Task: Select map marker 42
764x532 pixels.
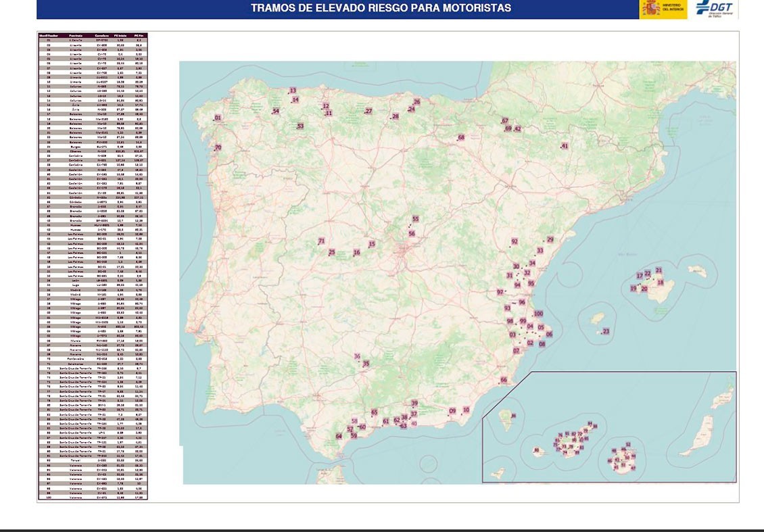Action: [x=518, y=129]
